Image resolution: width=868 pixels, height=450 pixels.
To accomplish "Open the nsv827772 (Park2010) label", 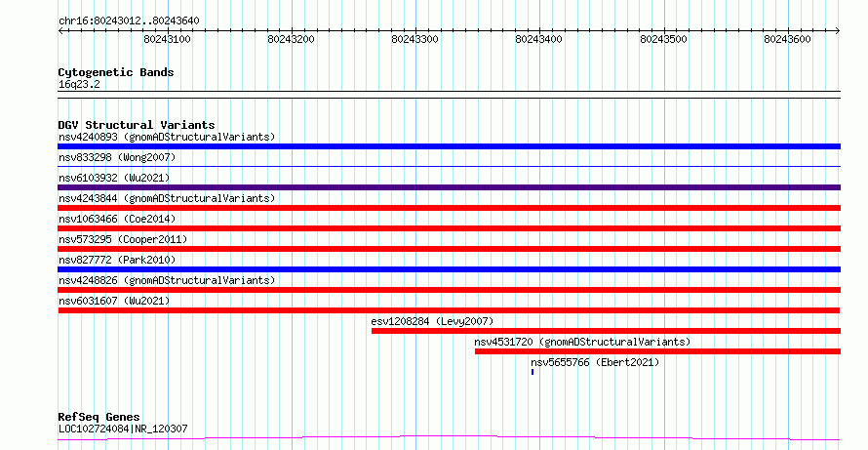I will click(117, 260).
